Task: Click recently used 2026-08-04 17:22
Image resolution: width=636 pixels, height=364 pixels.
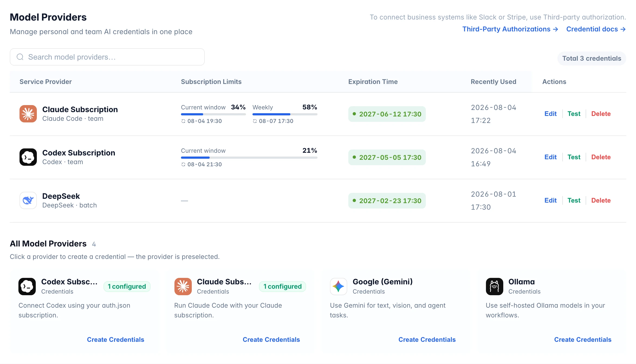Action: 494,114
